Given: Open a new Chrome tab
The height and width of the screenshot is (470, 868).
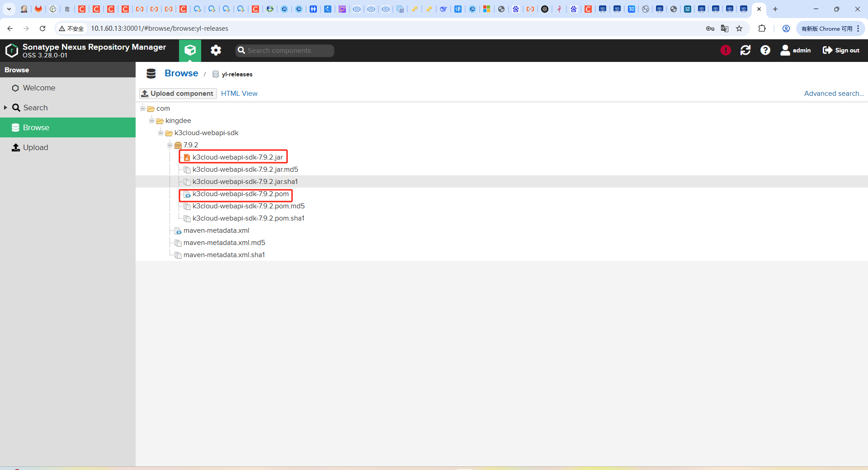Looking at the screenshot, I should [775, 9].
